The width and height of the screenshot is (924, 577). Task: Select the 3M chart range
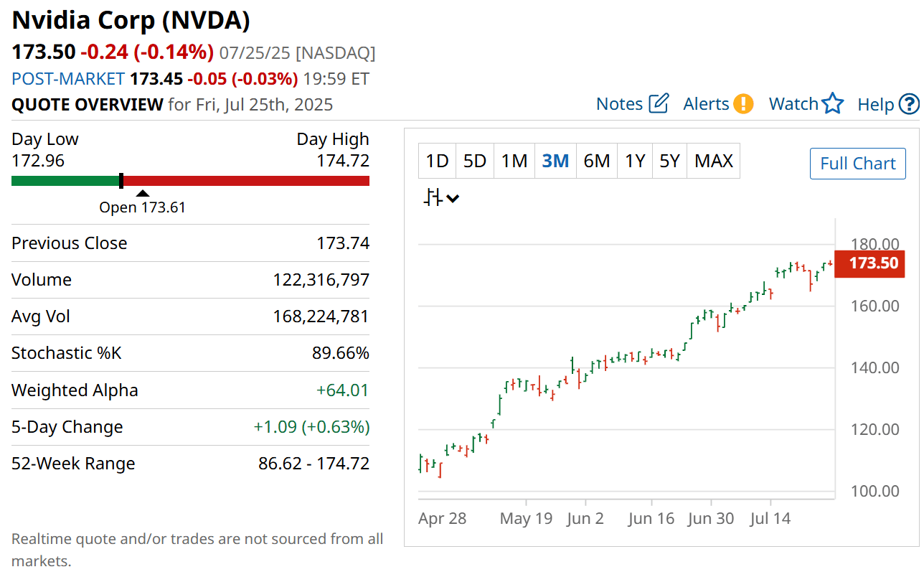[555, 161]
